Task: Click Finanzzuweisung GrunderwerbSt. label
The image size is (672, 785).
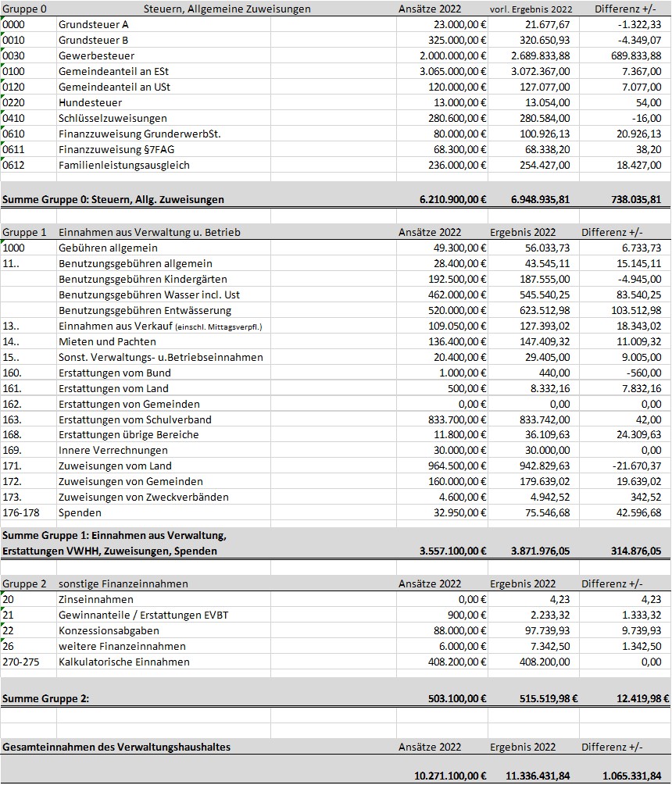Action: point(163,134)
